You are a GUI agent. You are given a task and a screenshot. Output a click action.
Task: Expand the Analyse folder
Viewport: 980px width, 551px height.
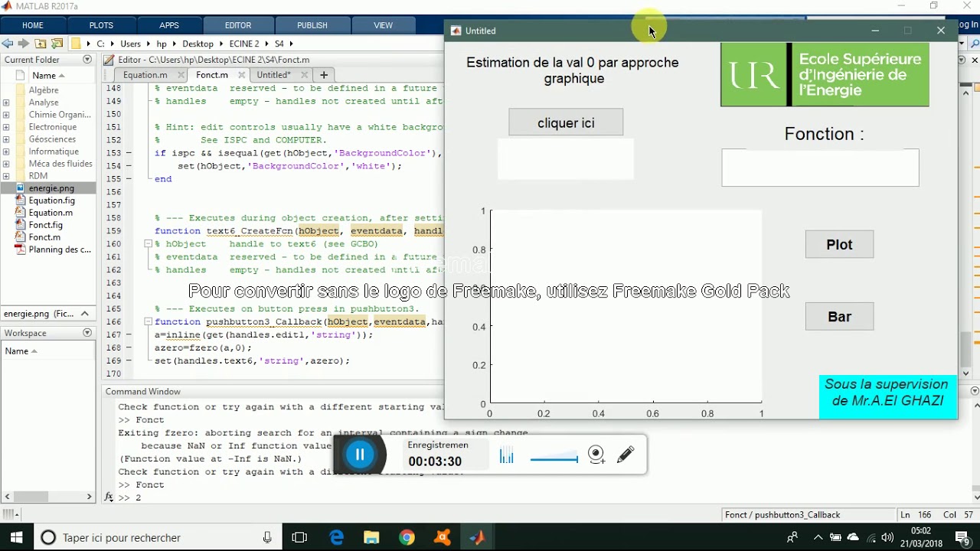6,103
